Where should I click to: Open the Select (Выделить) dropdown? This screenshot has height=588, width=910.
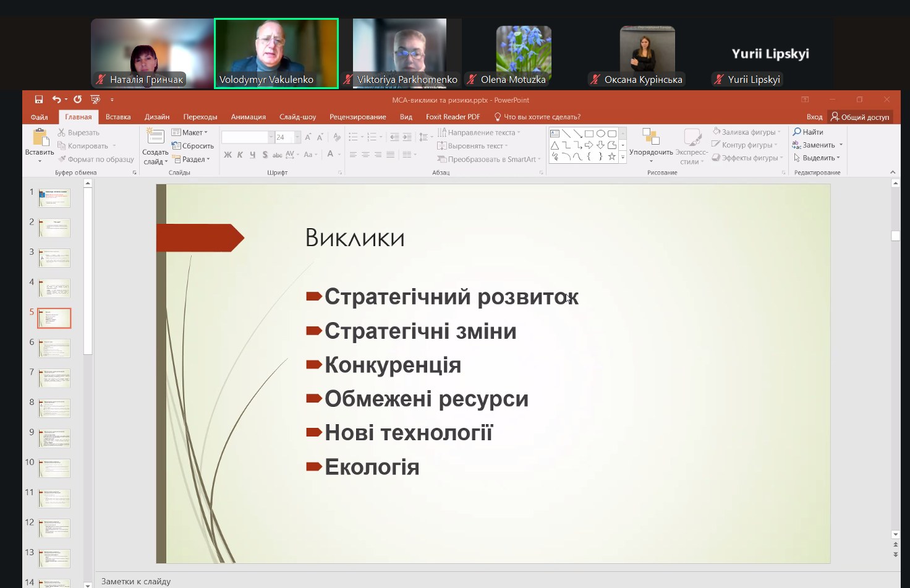point(817,158)
